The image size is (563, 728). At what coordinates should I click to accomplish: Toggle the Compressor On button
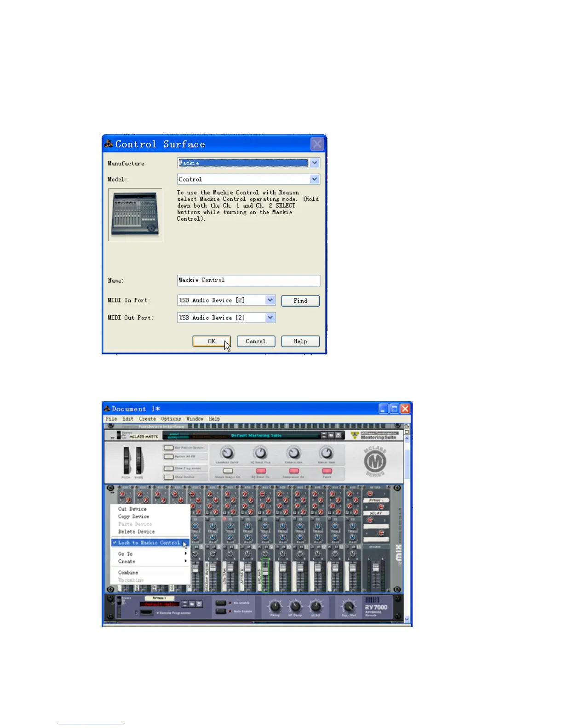click(x=293, y=471)
